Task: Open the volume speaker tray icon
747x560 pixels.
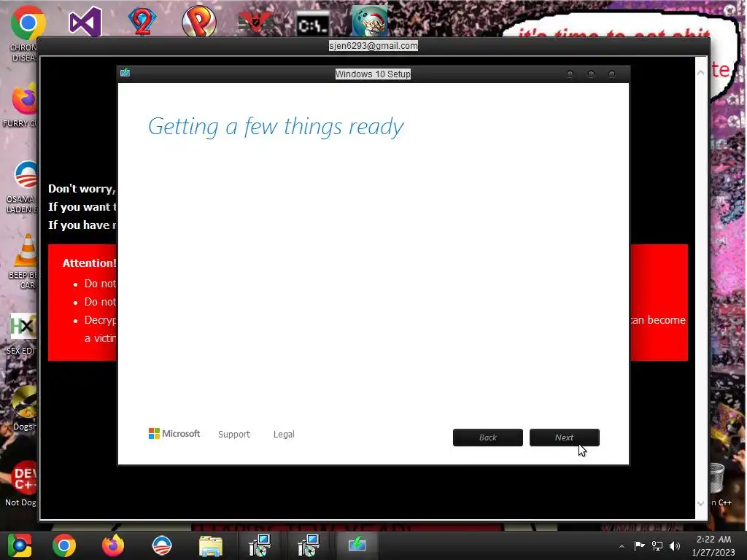Action: (675, 545)
